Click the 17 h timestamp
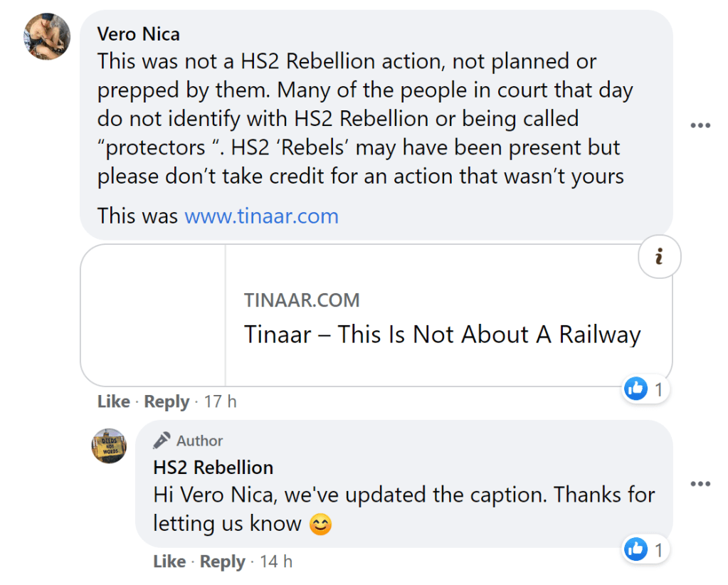 220,402
